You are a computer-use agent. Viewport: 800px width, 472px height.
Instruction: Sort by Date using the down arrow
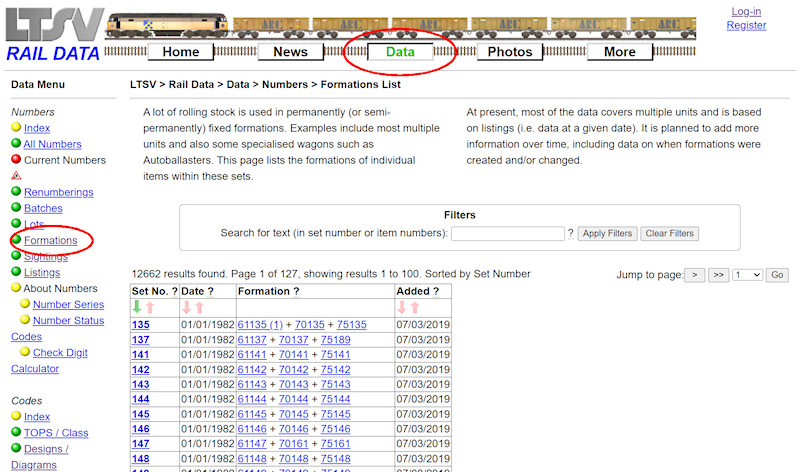(x=186, y=308)
